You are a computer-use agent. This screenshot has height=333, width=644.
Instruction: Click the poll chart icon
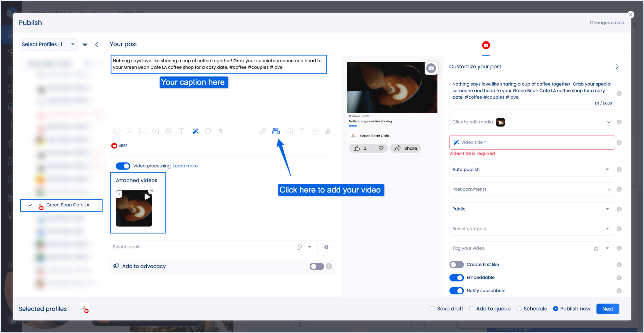328,131
